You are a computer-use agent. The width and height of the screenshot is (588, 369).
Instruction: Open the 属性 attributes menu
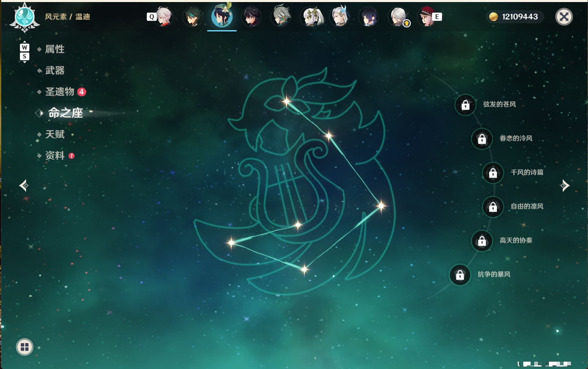click(x=55, y=49)
